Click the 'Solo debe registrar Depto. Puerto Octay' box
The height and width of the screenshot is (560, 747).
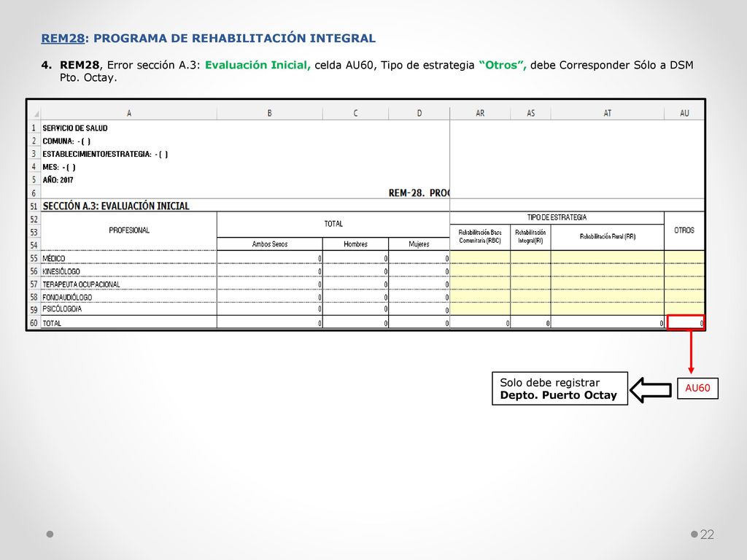pos(560,389)
